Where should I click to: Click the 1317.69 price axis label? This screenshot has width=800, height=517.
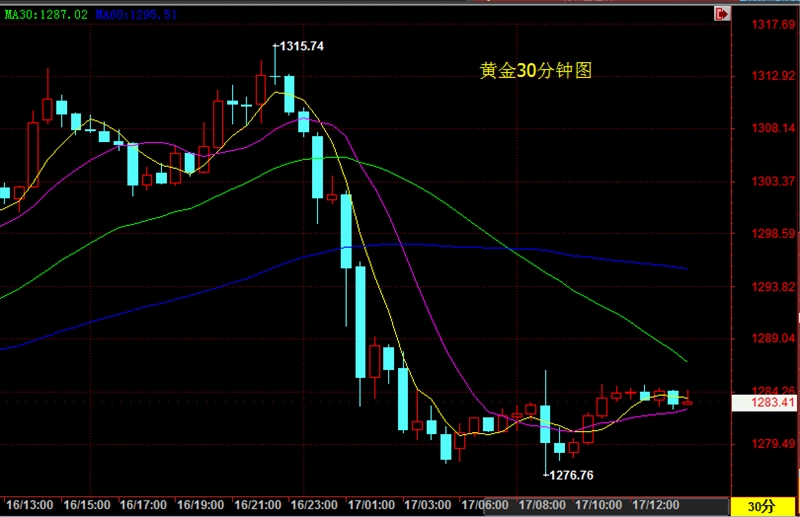pos(773,25)
